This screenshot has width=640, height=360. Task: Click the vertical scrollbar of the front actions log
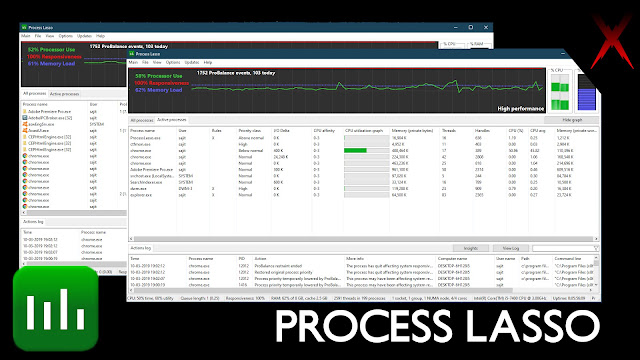(x=596, y=271)
